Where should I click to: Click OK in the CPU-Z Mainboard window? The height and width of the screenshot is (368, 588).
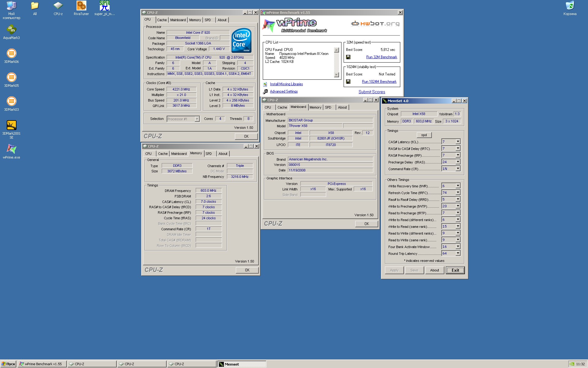pyautogui.click(x=367, y=224)
